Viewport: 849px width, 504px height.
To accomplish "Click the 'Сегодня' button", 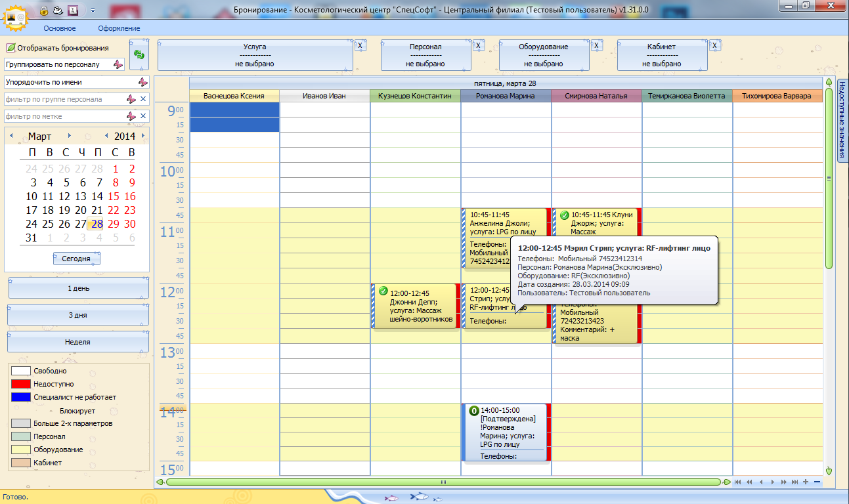I will point(76,259).
